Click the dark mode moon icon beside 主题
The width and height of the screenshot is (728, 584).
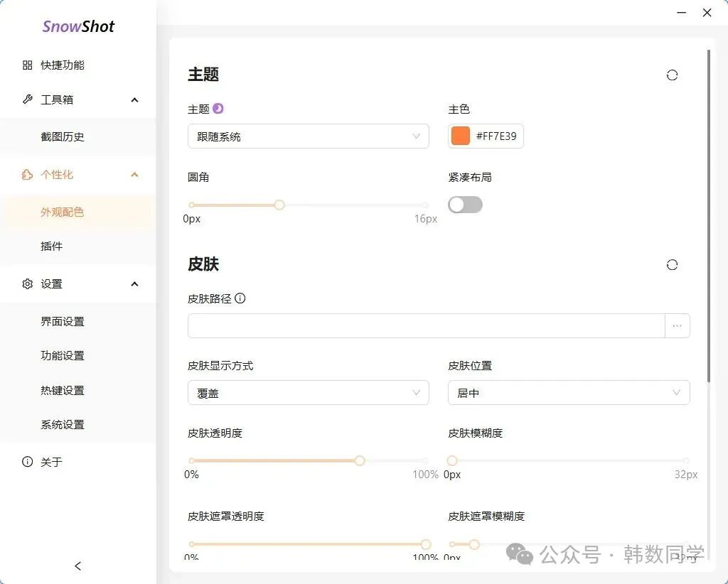tap(218, 109)
